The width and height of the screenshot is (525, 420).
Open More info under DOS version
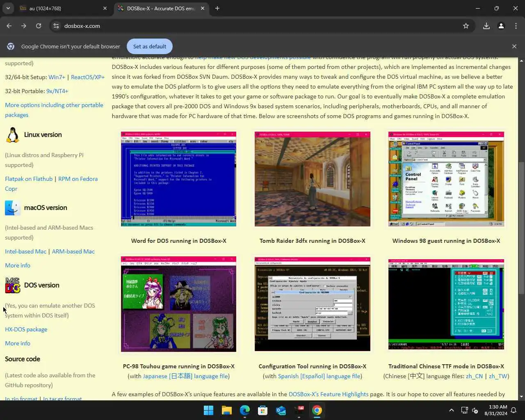click(x=18, y=343)
